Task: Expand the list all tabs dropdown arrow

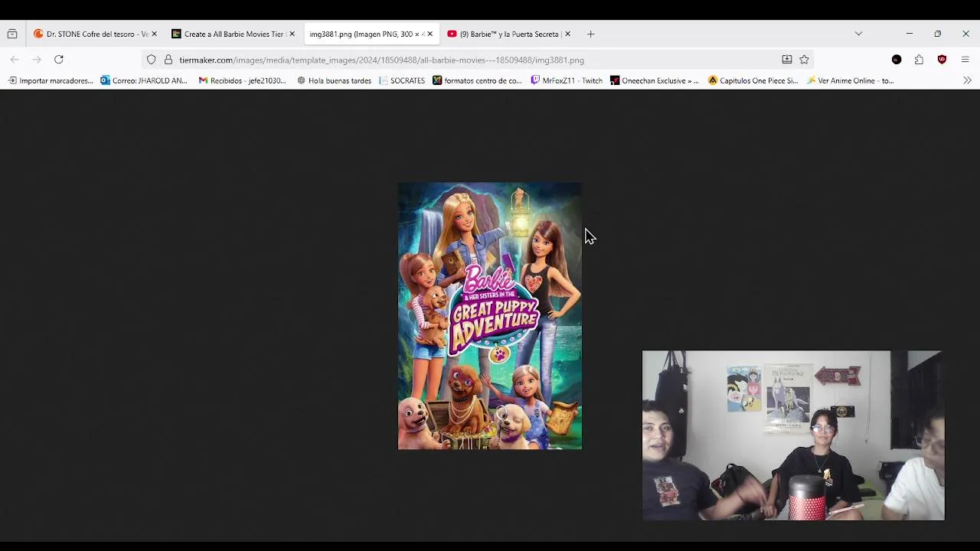Action: (858, 34)
